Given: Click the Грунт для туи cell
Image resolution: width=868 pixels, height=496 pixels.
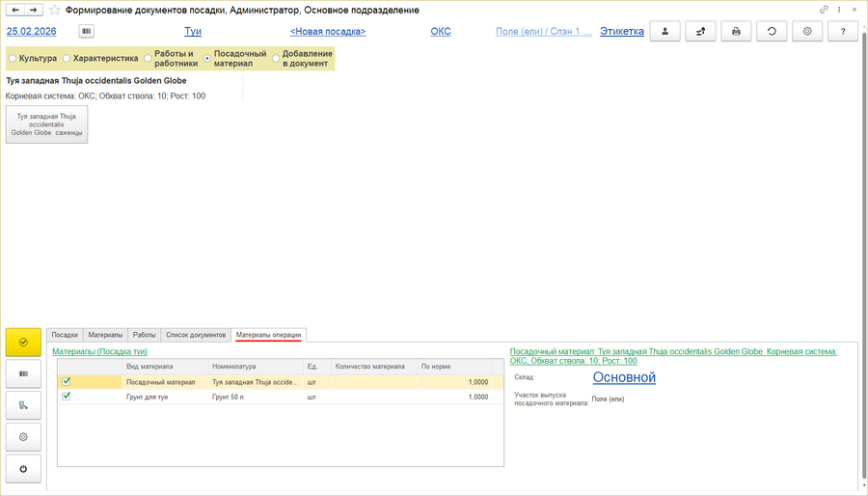Looking at the screenshot, I should 165,397.
